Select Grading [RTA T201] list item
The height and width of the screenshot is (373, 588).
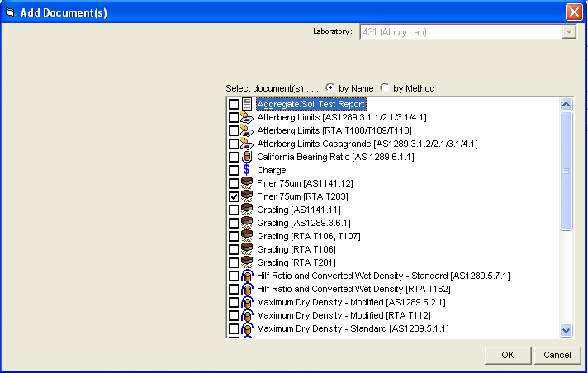pos(296,263)
